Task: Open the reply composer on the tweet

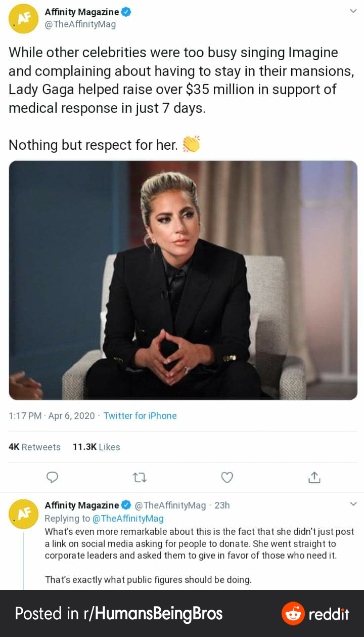Action: (x=52, y=477)
